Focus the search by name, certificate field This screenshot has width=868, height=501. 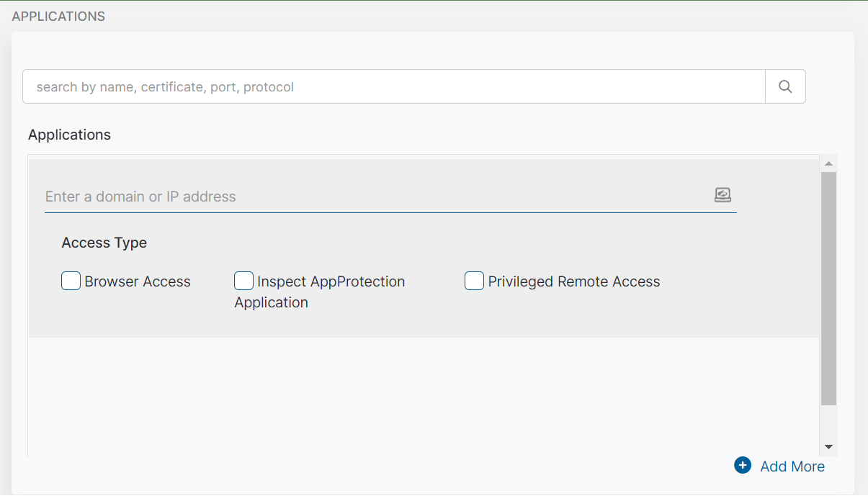pos(393,86)
